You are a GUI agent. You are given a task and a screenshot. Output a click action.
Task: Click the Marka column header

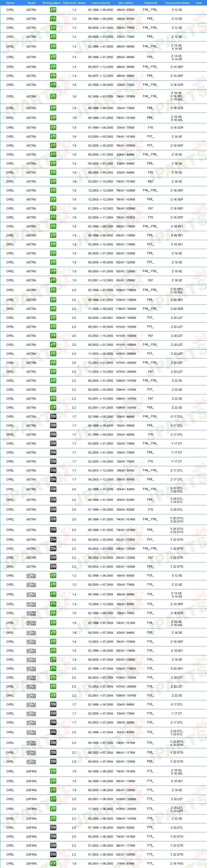(x=10, y=3)
